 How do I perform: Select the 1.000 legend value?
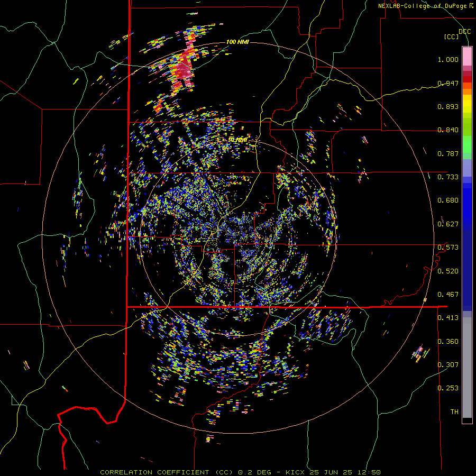448,59
